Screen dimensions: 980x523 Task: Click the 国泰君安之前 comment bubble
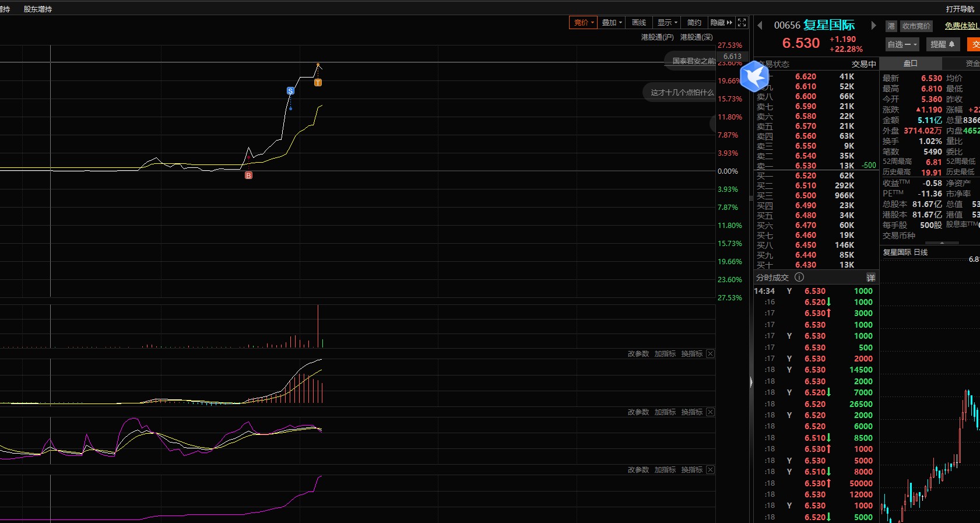(690, 61)
